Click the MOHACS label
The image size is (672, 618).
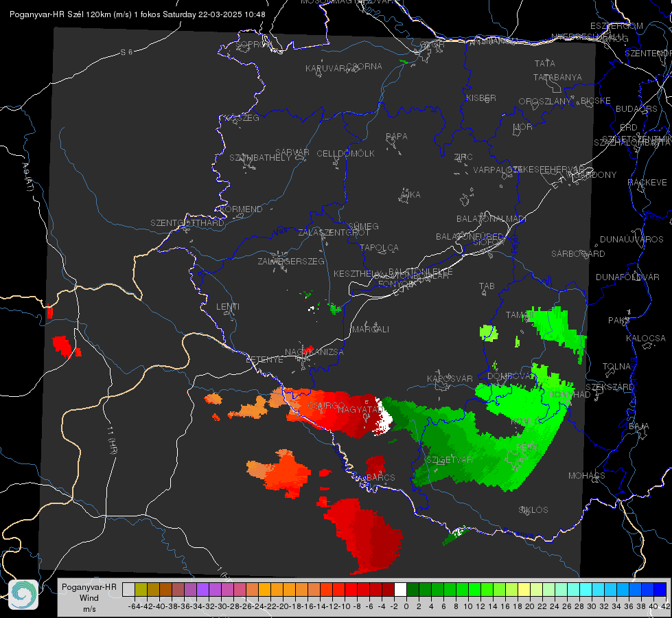pyautogui.click(x=587, y=476)
